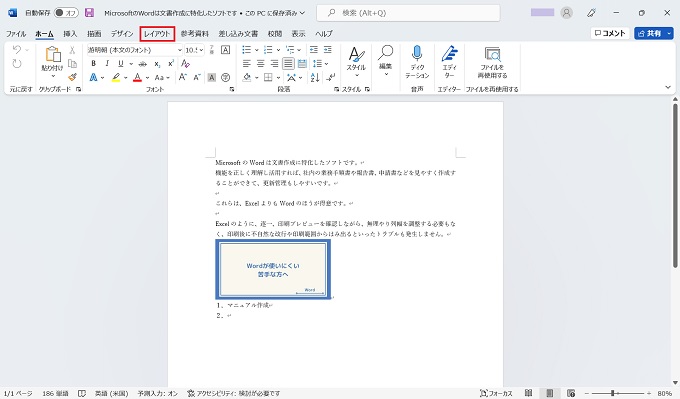Expand the numbered list dropdown arrow

click(278, 50)
